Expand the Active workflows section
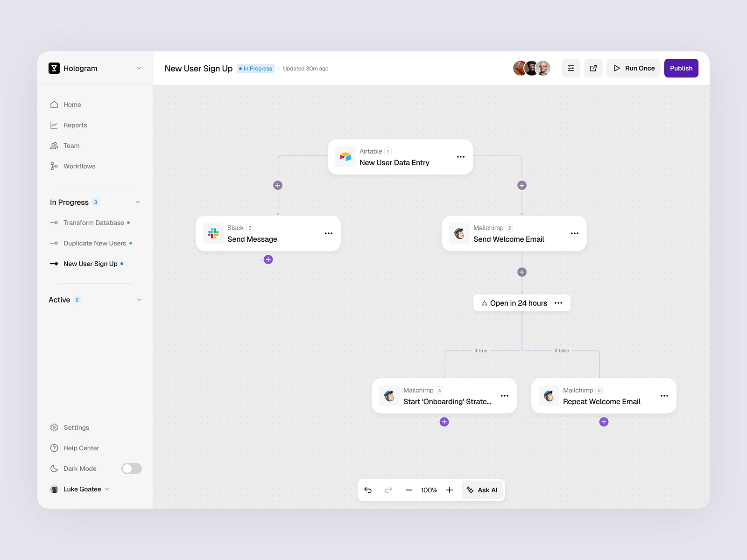 pos(139,300)
